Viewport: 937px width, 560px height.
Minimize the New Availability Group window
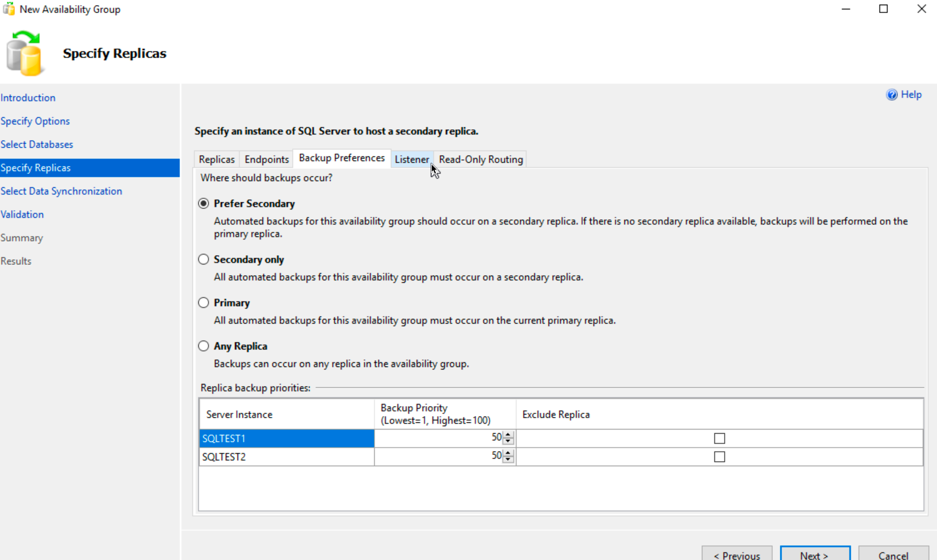tap(846, 9)
